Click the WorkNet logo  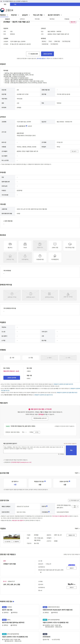71,584
